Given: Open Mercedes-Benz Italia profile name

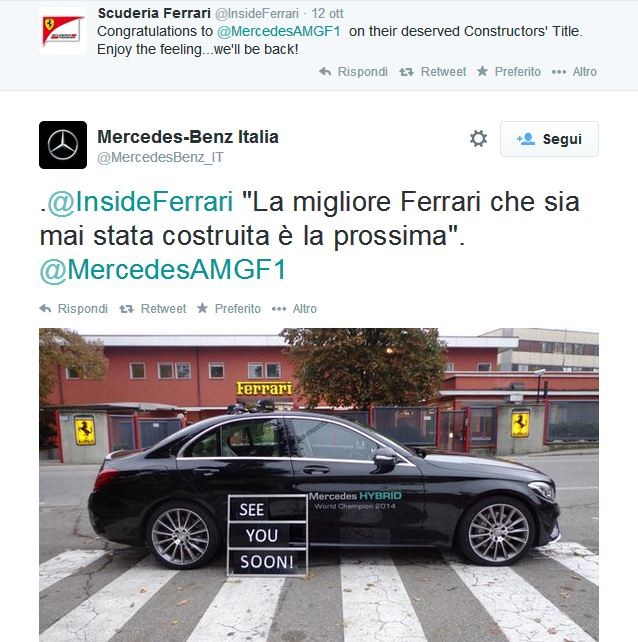Looking at the screenshot, I should tap(188, 137).
